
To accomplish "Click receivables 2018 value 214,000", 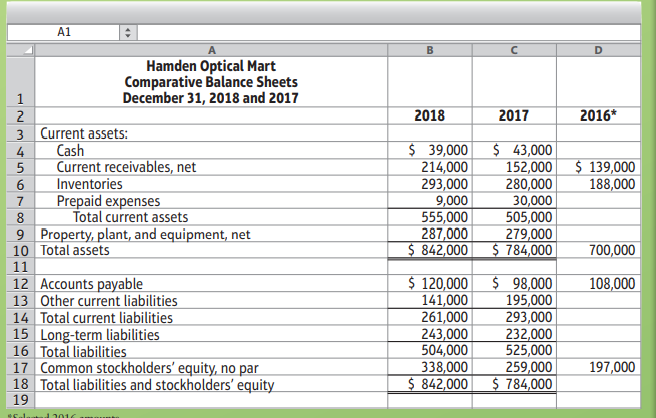I will [430, 167].
